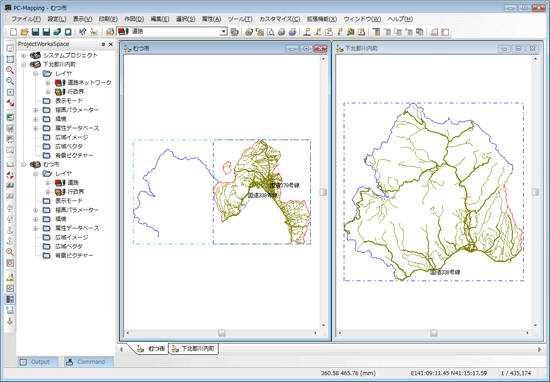Click the tab strip left scroll arrow
The image size is (550, 382).
point(121,349)
